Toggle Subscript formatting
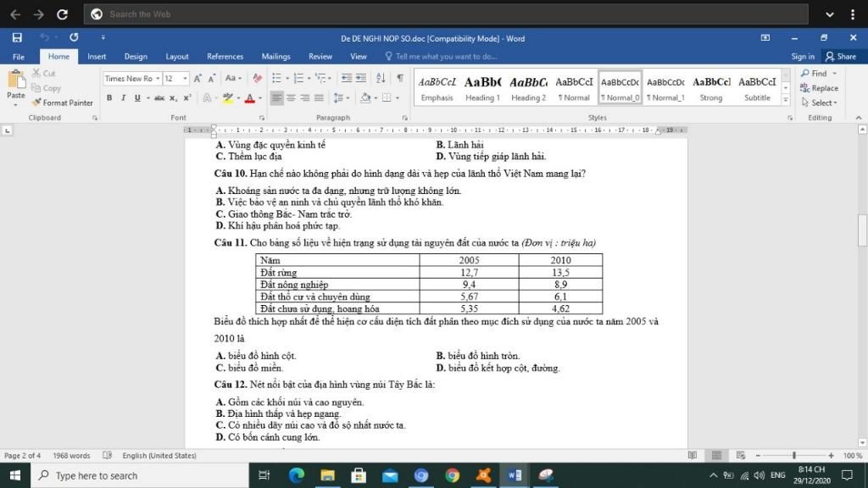868x488 pixels. [173, 98]
